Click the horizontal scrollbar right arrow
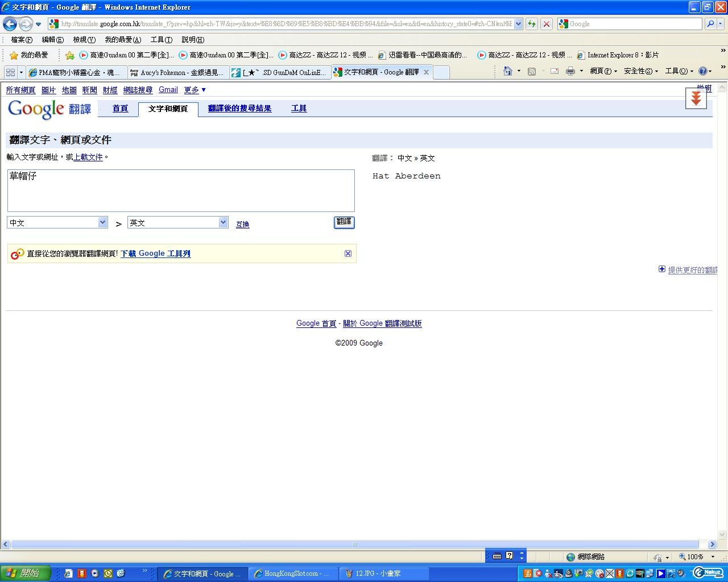The width and height of the screenshot is (728, 582). click(x=712, y=544)
